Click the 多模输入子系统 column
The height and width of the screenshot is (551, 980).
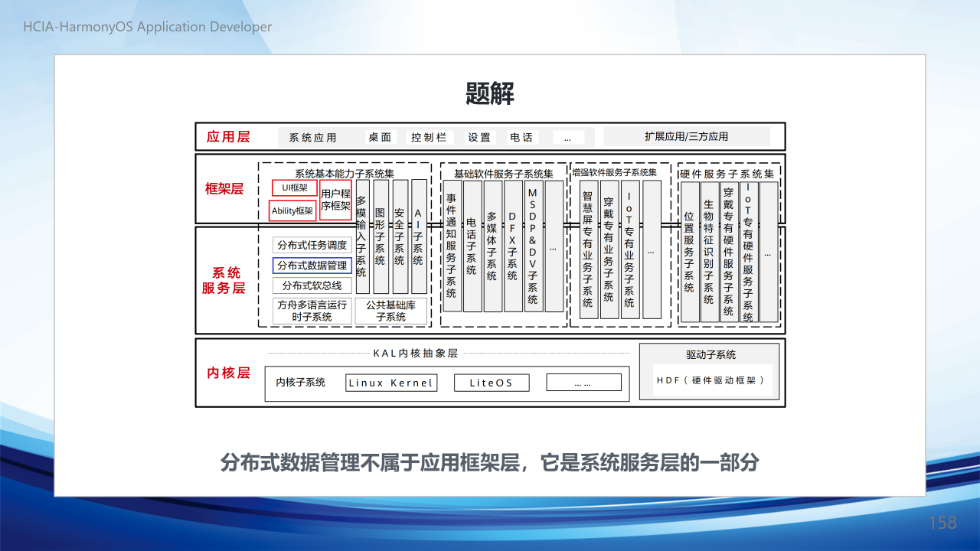[x=362, y=236]
